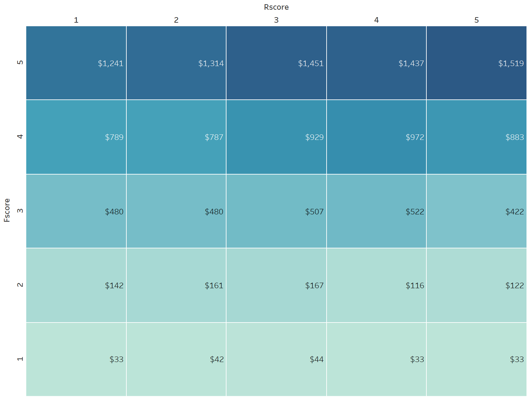
Task: Select the $972 heatmap cell
Action: [376, 137]
